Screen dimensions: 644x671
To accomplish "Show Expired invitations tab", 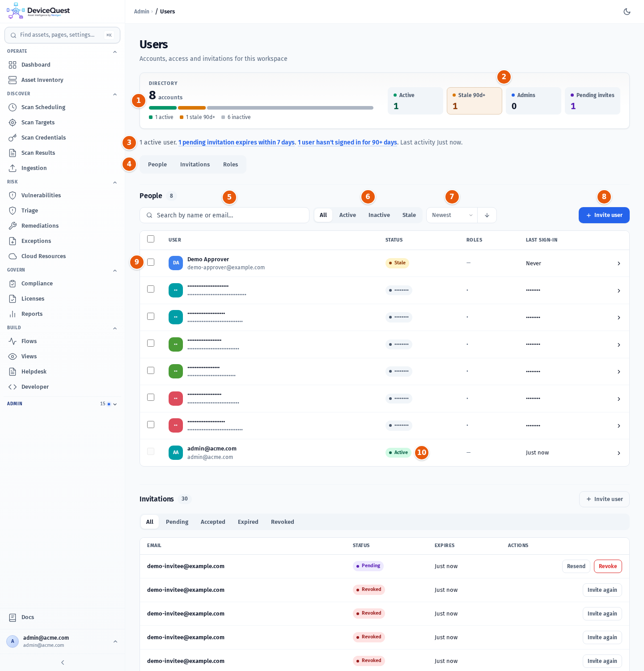I will (248, 522).
